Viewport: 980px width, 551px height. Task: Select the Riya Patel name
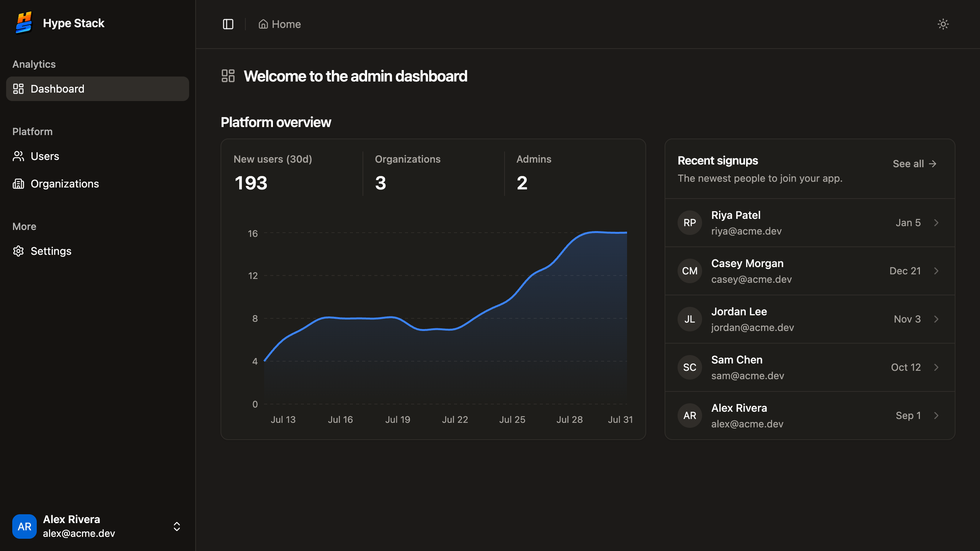click(x=736, y=215)
